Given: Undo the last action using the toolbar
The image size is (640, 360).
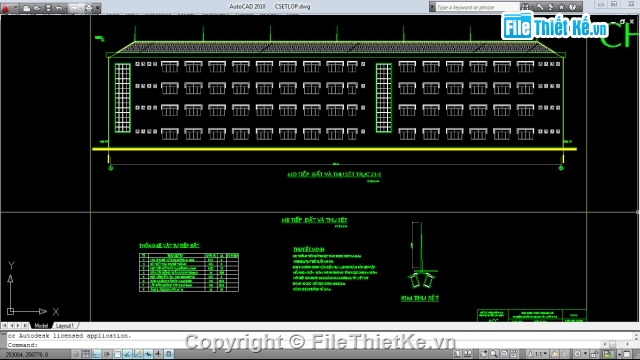Looking at the screenshot, I should 59,8.
